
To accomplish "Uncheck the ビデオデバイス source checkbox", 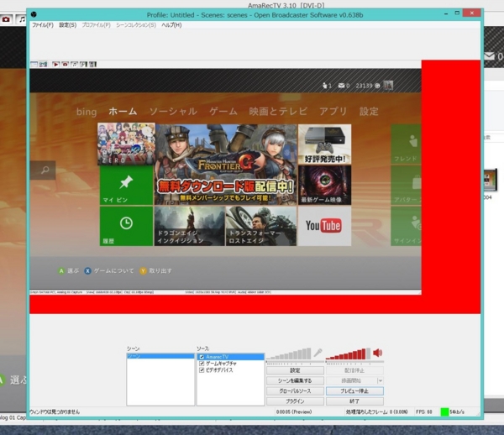I will tap(202, 370).
